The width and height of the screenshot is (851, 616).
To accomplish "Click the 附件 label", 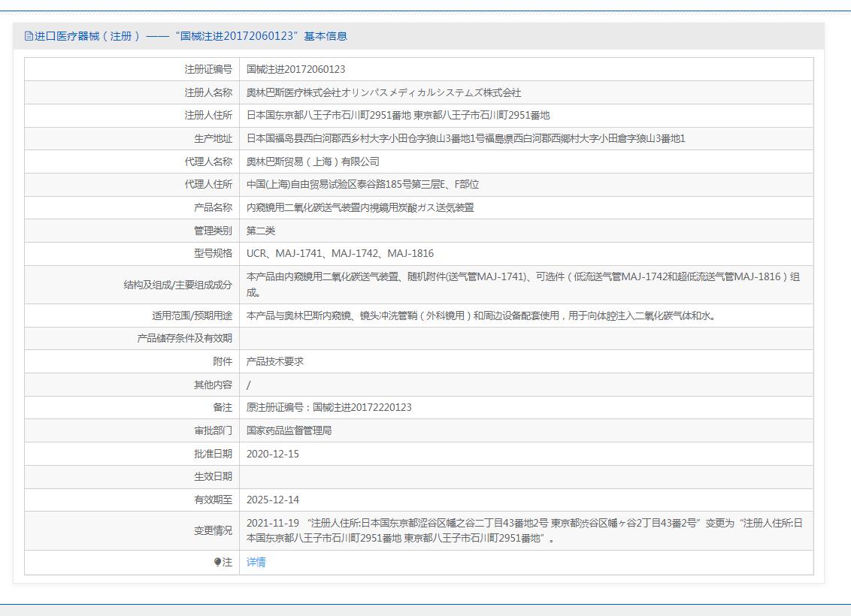I will pyautogui.click(x=223, y=361).
